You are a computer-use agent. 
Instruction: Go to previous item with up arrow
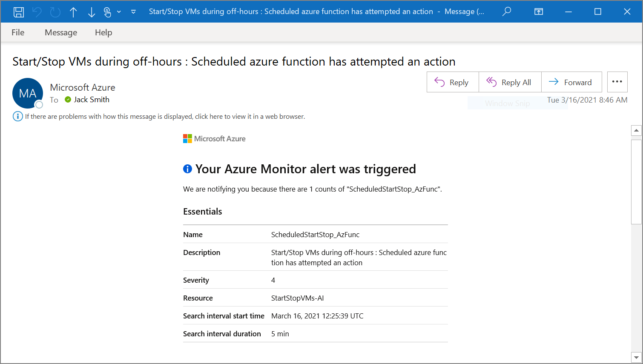(73, 12)
